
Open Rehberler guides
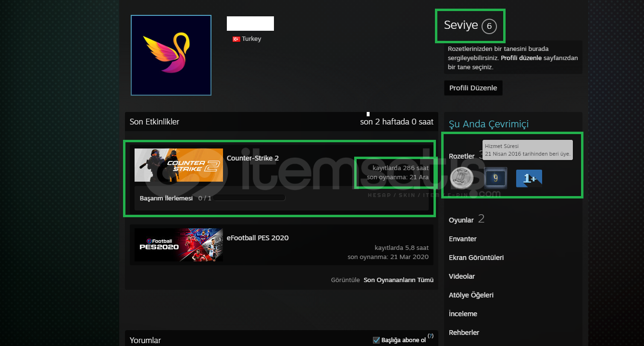[x=464, y=333]
